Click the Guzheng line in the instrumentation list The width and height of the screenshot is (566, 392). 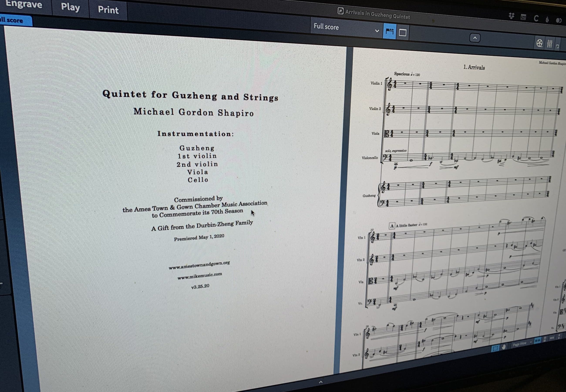pos(197,148)
